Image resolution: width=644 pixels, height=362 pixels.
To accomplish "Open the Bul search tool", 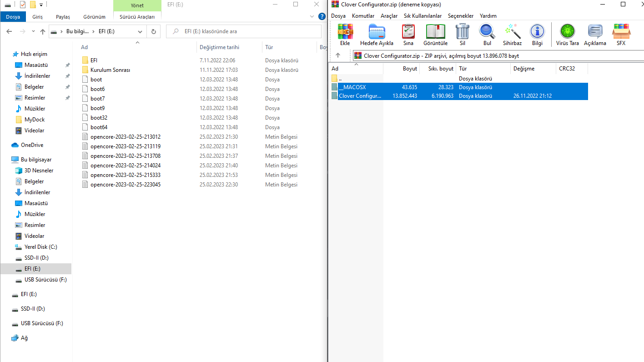I will pyautogui.click(x=487, y=35).
